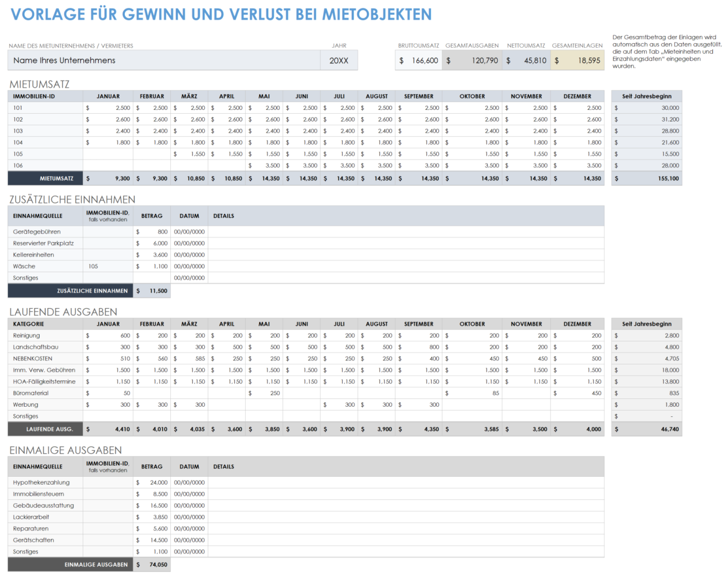Select the year field showing 20XX
The height and width of the screenshot is (577, 728).
[339, 60]
